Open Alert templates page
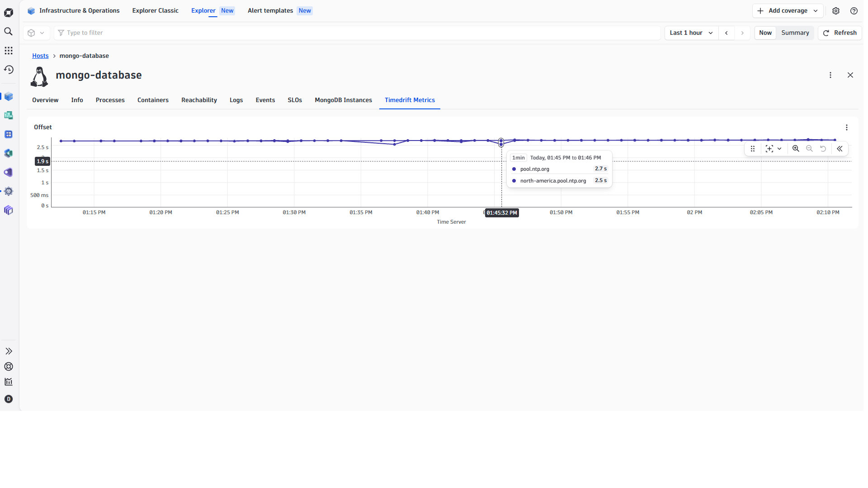Image resolution: width=868 pixels, height=488 pixels. (x=280, y=11)
